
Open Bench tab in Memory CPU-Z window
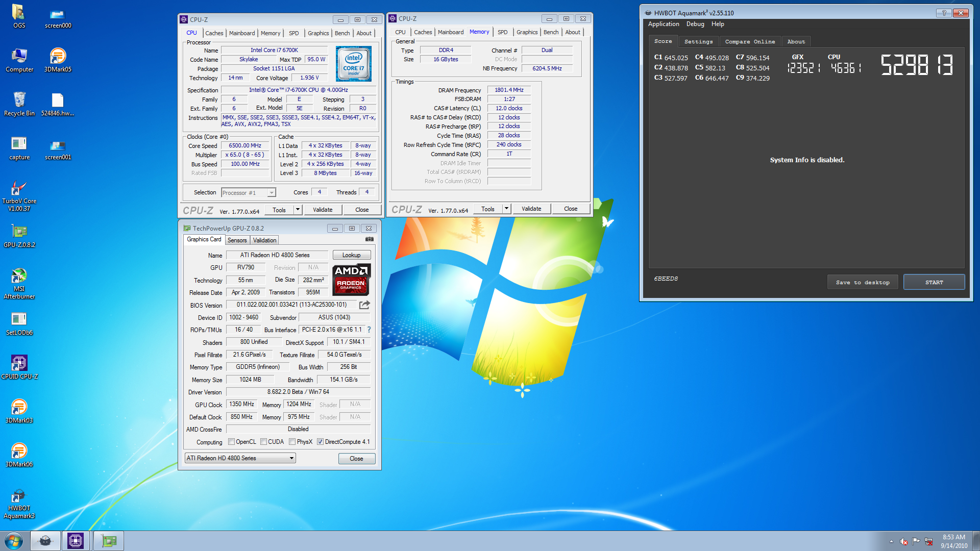(551, 32)
